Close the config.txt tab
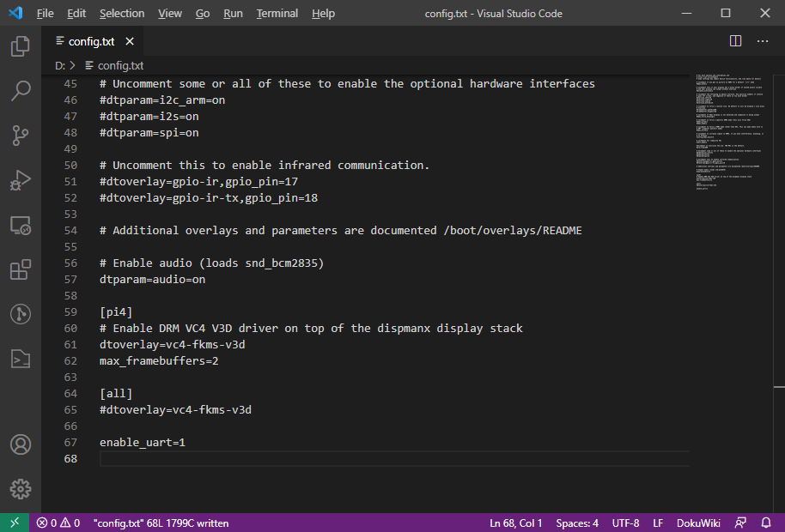Screen dimensions: 785x532 tap(130, 41)
